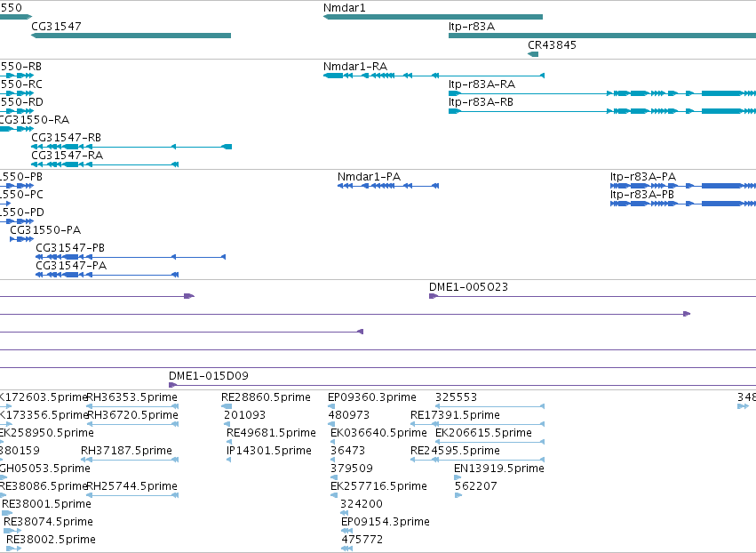
Task: Click the Itp-r83A-RB transcript label
Action: tap(481, 102)
